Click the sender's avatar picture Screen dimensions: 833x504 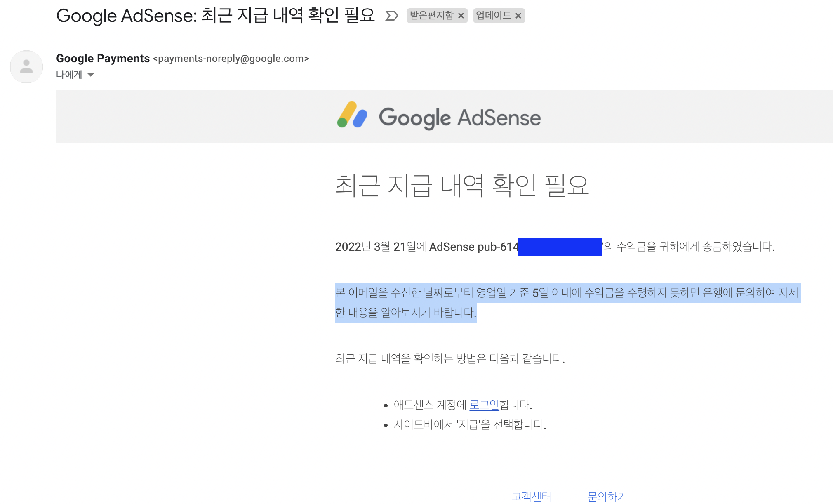pyautogui.click(x=26, y=67)
